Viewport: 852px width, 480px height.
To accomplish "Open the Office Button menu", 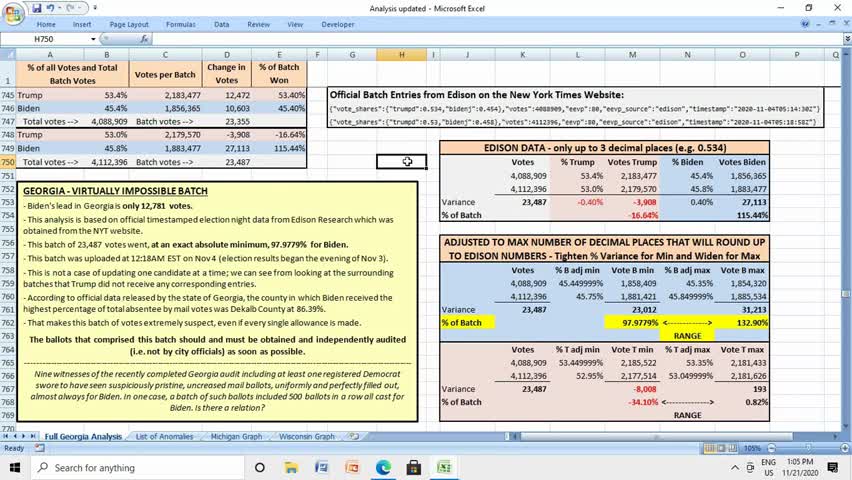I will (x=12, y=13).
